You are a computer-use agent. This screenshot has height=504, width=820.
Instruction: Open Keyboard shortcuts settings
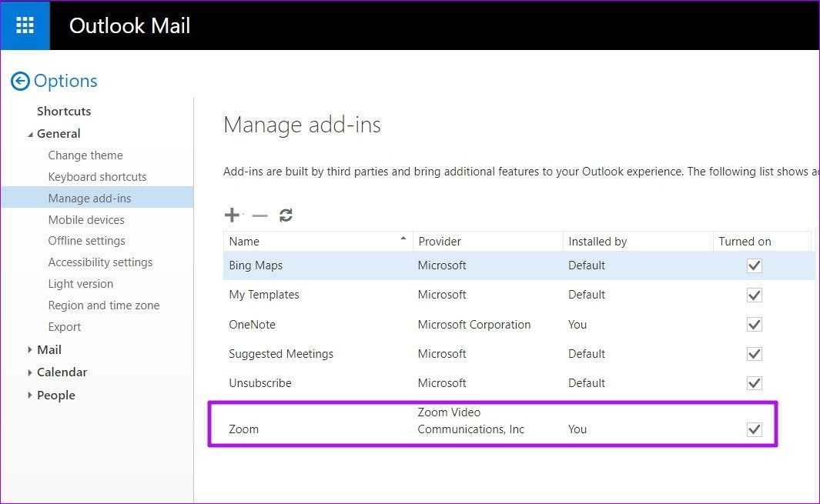pyautogui.click(x=97, y=176)
